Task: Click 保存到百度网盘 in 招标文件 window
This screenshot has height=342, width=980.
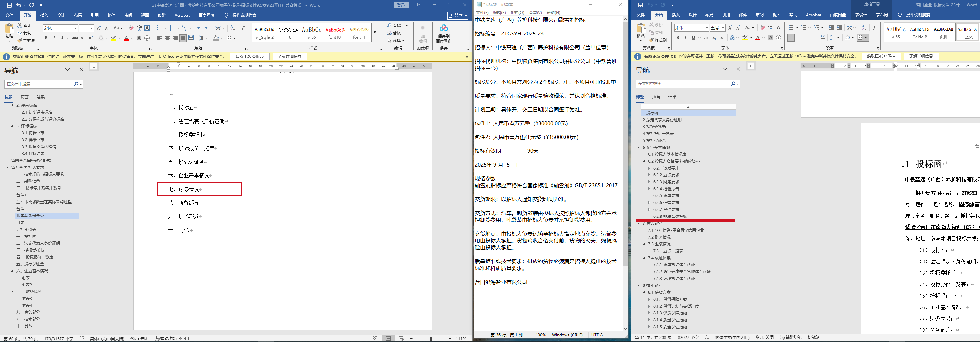Action: pyautogui.click(x=443, y=33)
